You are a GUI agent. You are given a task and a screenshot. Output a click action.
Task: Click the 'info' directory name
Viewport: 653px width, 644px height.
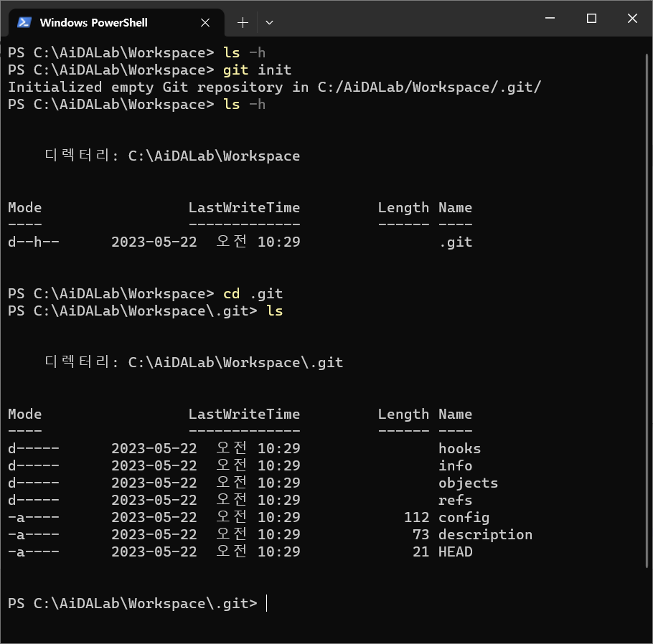coord(455,465)
